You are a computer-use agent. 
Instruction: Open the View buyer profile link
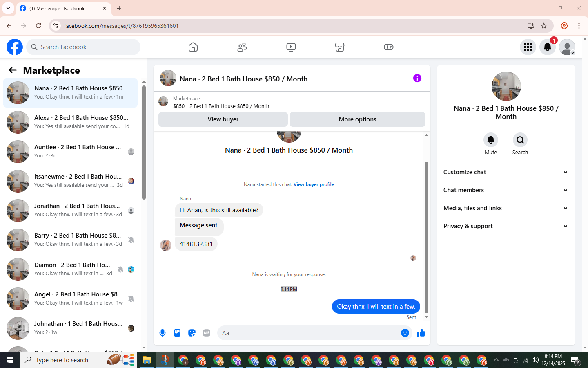[314, 184]
